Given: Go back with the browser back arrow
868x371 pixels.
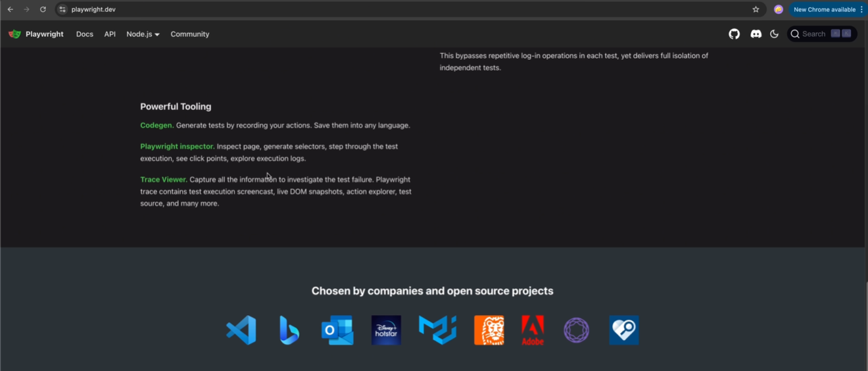Looking at the screenshot, I should pyautogui.click(x=11, y=9).
